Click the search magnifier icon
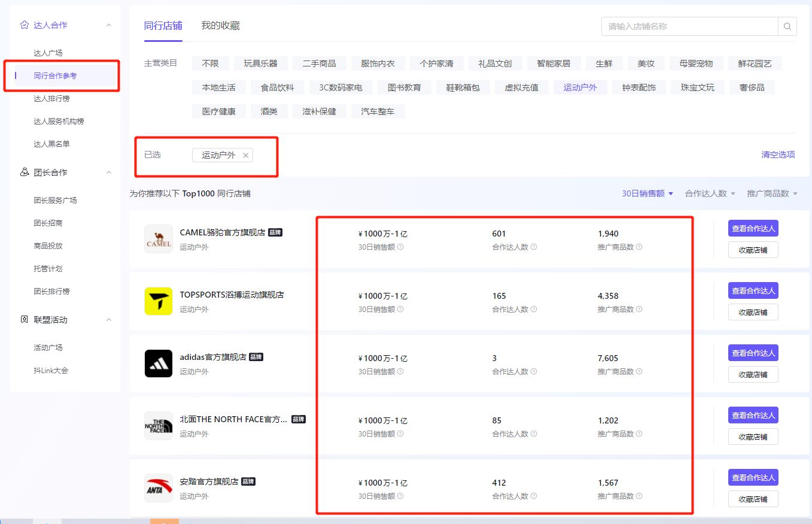Image resolution: width=812 pixels, height=524 pixels. (x=787, y=26)
